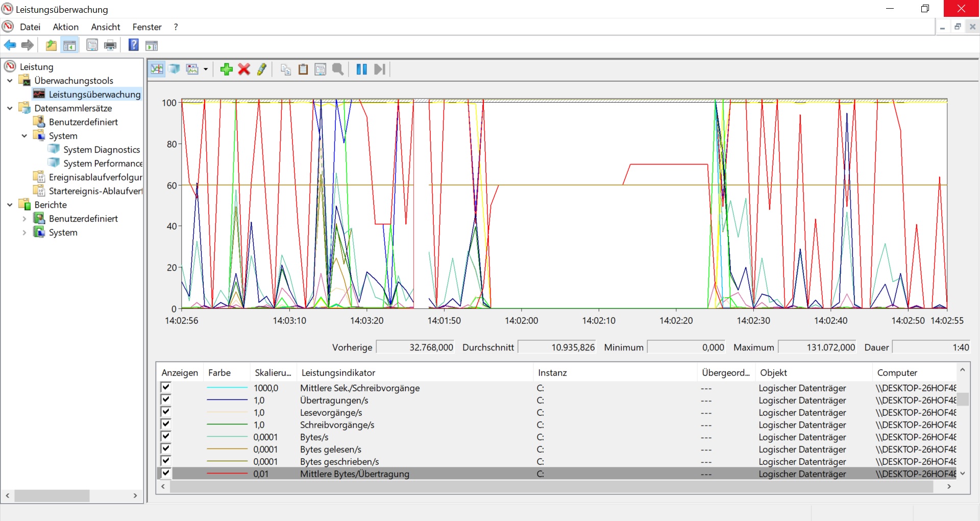Uncheck the Mittlere Sek./Schreibvorgänge counter checkbox
Screen dimensions: 980x521
166,387
